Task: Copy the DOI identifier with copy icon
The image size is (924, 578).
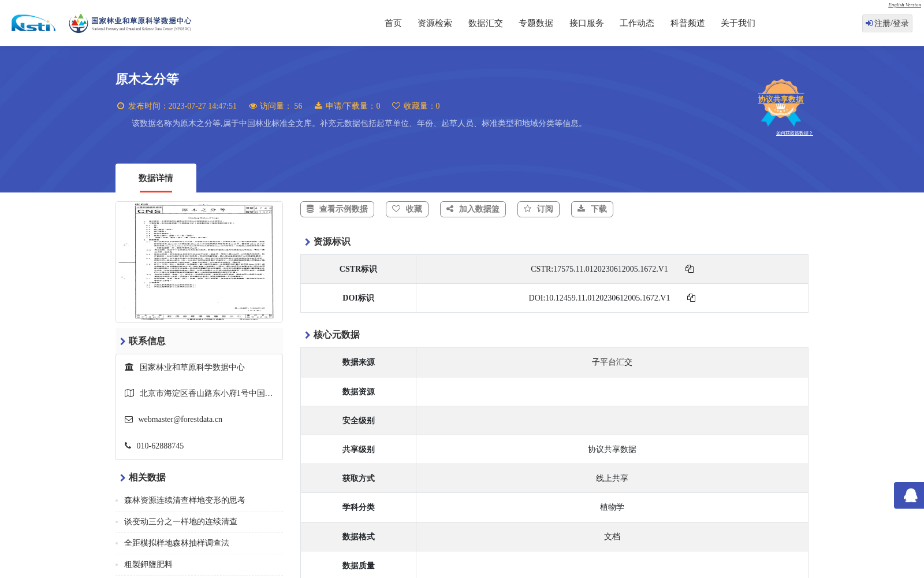Action: tap(691, 298)
